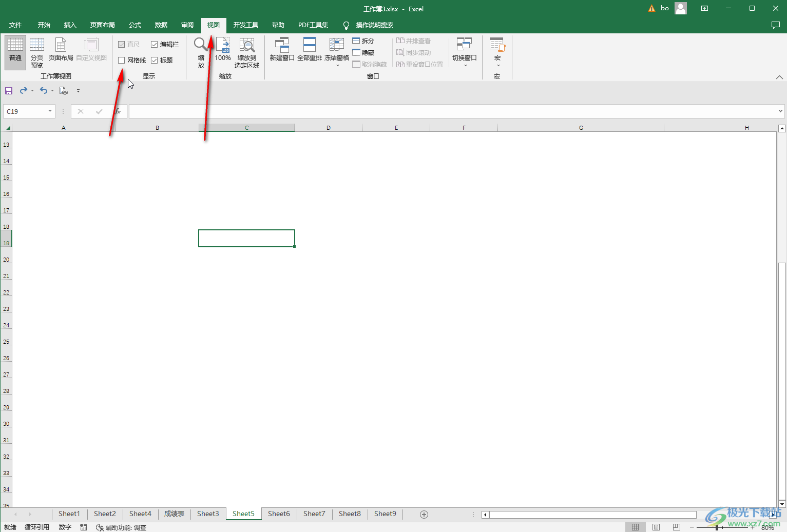
Task: Click the horizontal scrollbar track
Action: [x=593, y=515]
